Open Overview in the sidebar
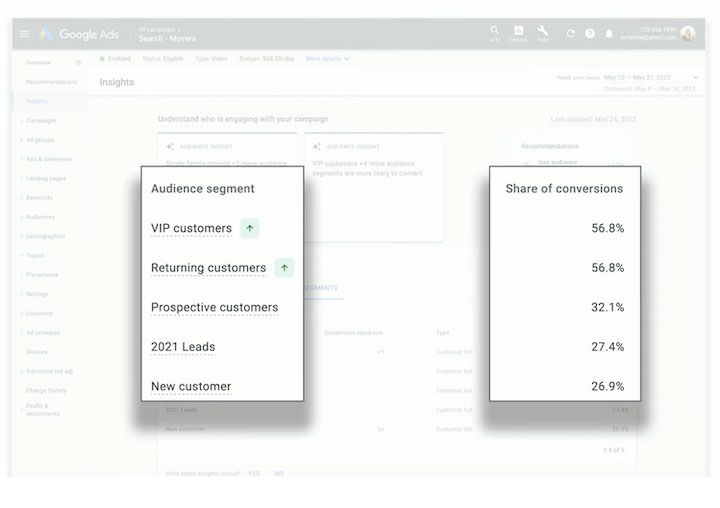Viewport: 720px width, 508px height. click(x=39, y=62)
